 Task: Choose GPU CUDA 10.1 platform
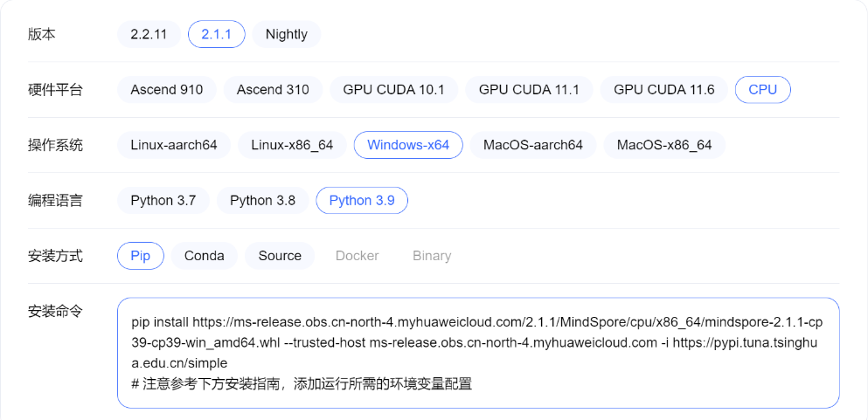click(393, 89)
